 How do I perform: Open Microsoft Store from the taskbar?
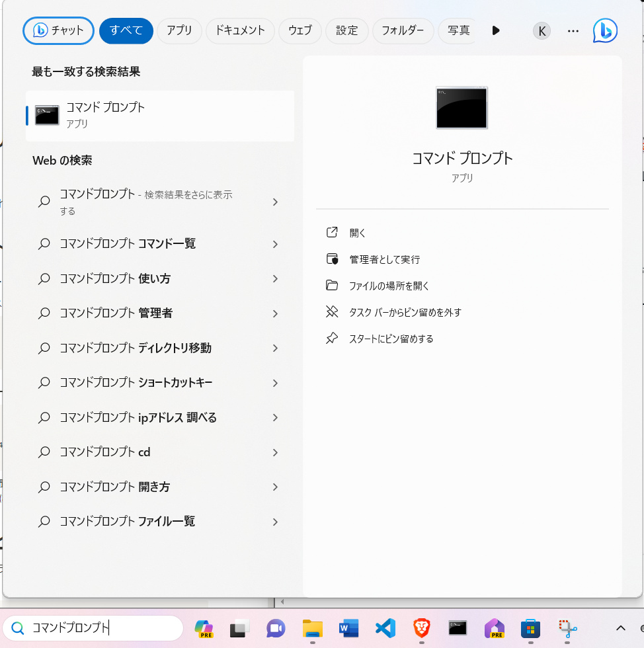[530, 628]
